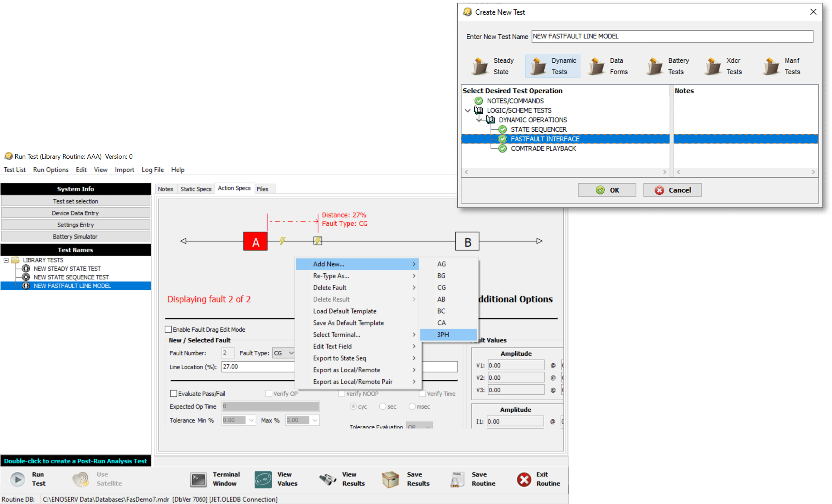Select FASTFAULT INTERFACE operation
This screenshot has width=832, height=504.
click(545, 139)
